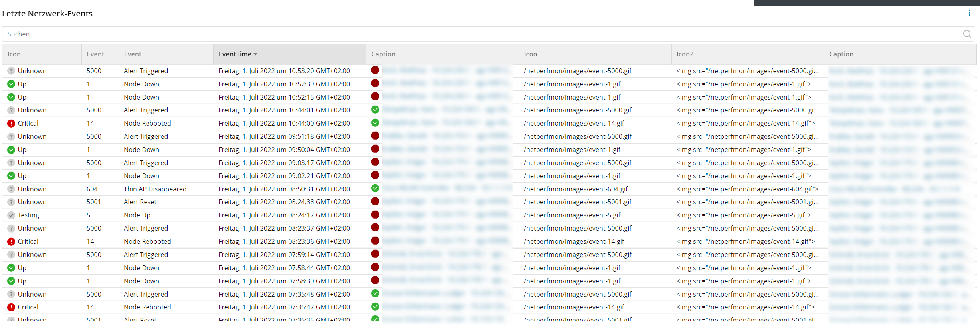The width and height of the screenshot is (980, 325).
Task: Click 'Letzte Netzwerk-Events' widget title
Action: (47, 14)
